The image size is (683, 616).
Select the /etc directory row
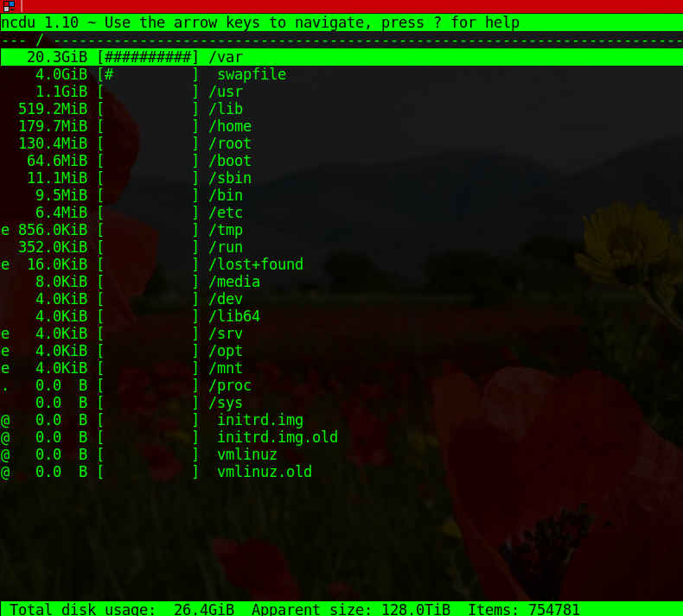[x=341, y=213]
